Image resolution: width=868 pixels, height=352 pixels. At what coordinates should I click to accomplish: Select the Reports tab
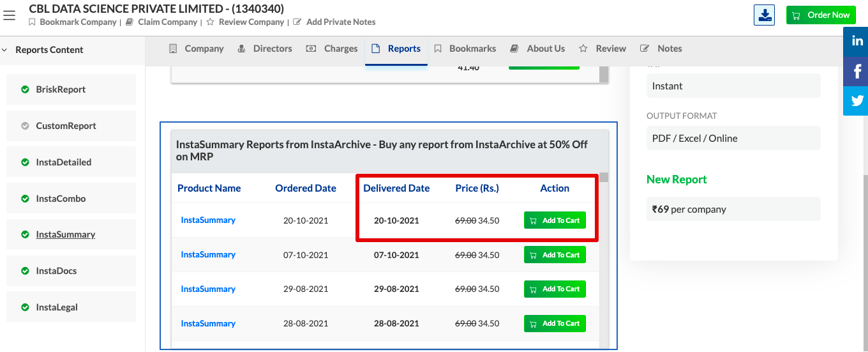[396, 49]
